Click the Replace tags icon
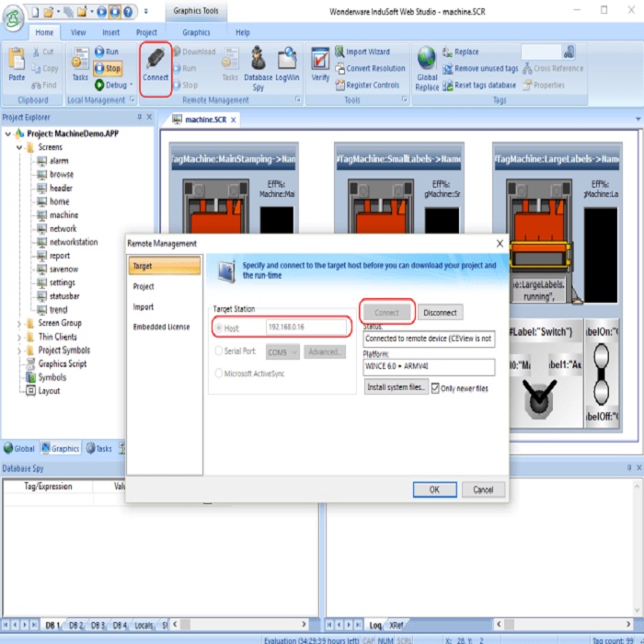The width and height of the screenshot is (644, 644). coord(447,52)
